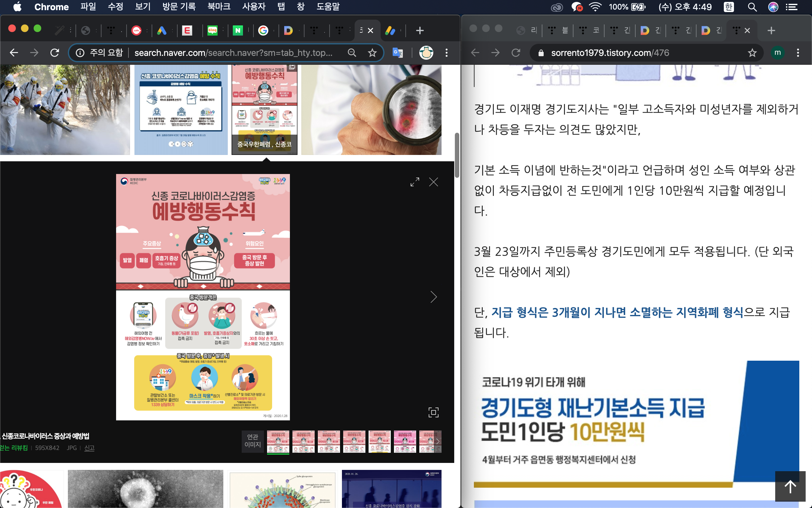The width and height of the screenshot is (812, 508).
Task: Expand the image viewer to full view
Action: (x=415, y=182)
